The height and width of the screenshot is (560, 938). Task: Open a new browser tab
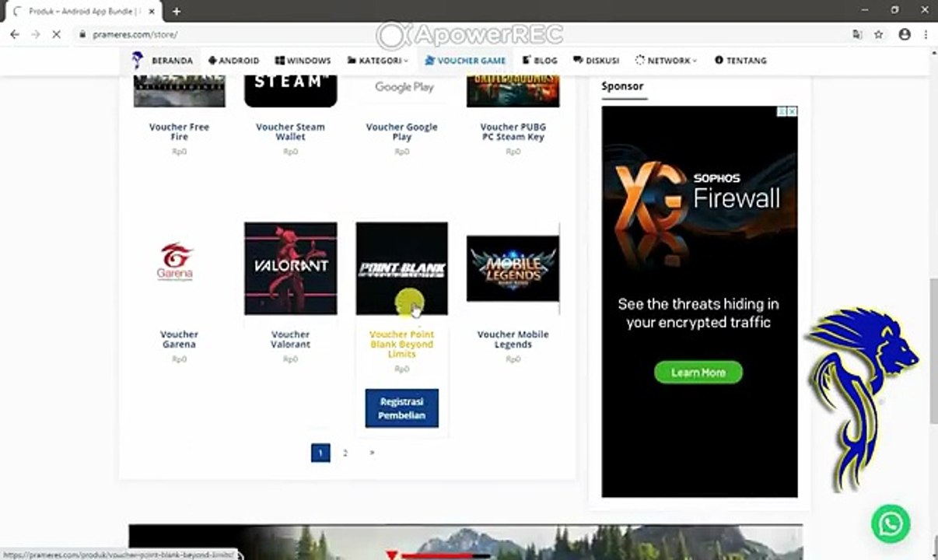(177, 11)
